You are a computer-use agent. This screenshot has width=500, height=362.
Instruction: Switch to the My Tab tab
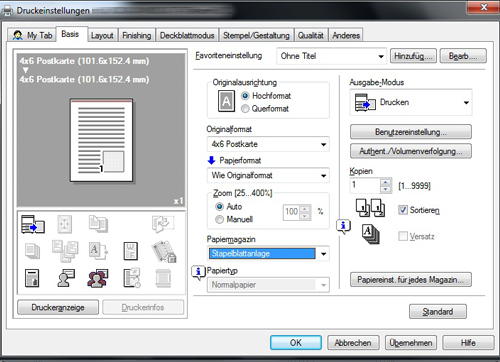click(32, 35)
